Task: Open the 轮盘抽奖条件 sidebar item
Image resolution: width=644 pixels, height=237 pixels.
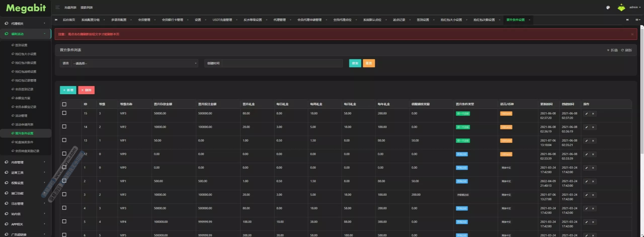Action: click(24, 142)
